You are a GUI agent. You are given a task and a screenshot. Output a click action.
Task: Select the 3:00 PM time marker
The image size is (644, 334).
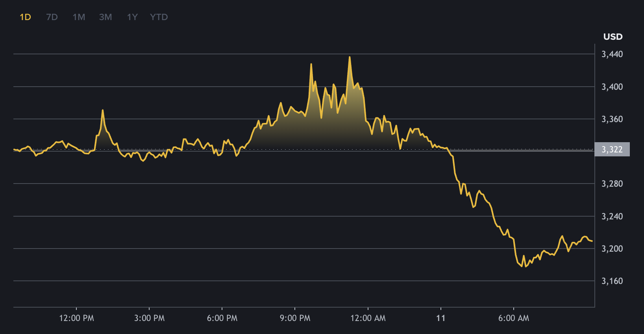click(x=149, y=318)
